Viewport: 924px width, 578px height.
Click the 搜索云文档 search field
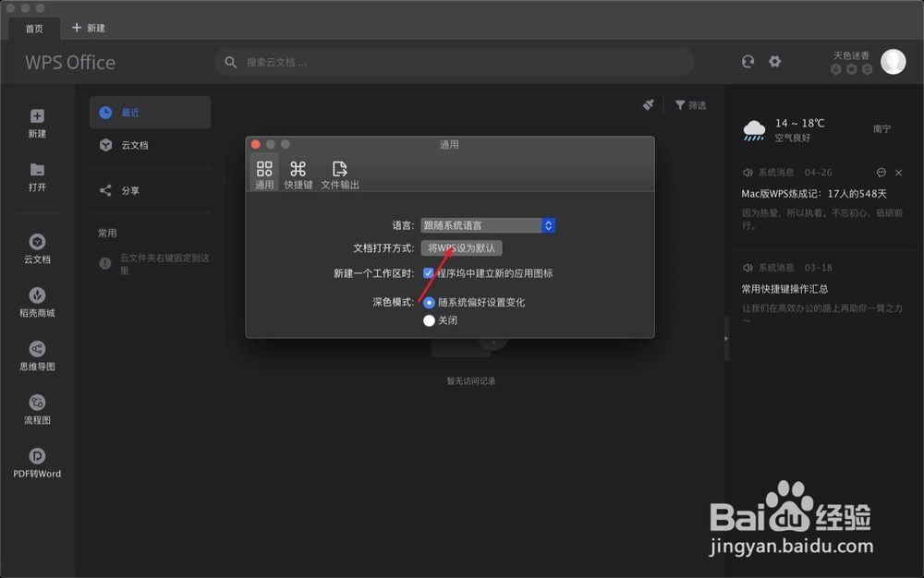point(455,62)
